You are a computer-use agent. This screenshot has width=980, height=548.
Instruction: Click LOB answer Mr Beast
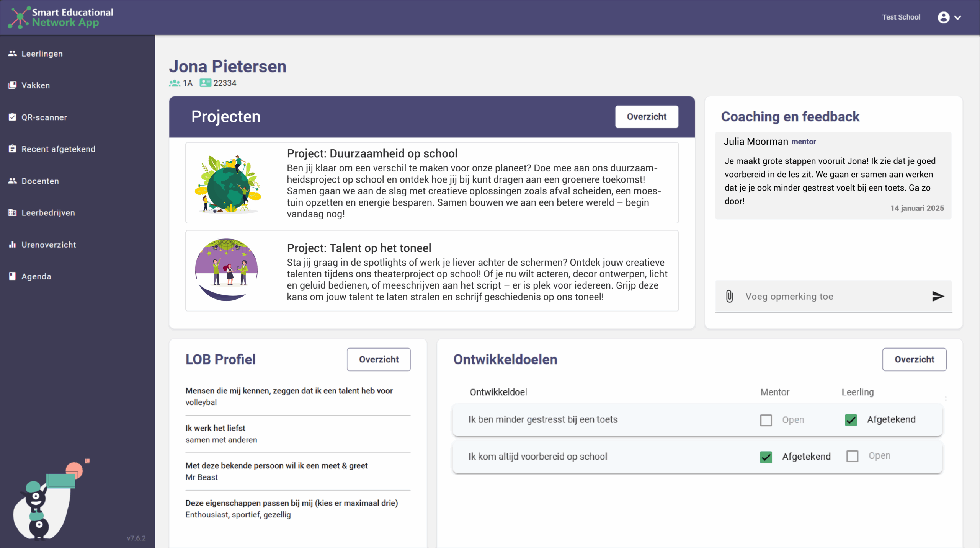click(x=201, y=477)
